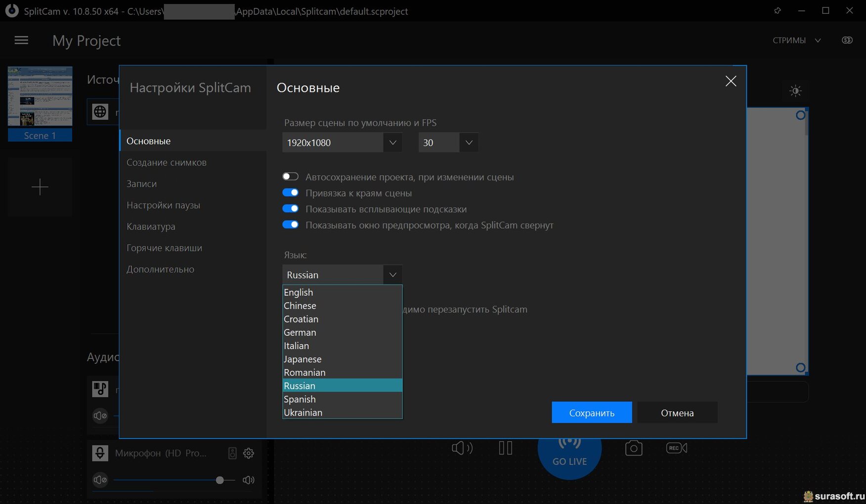Click top-right resize handle of scene source
This screenshot has width=866, height=504.
[x=800, y=115]
